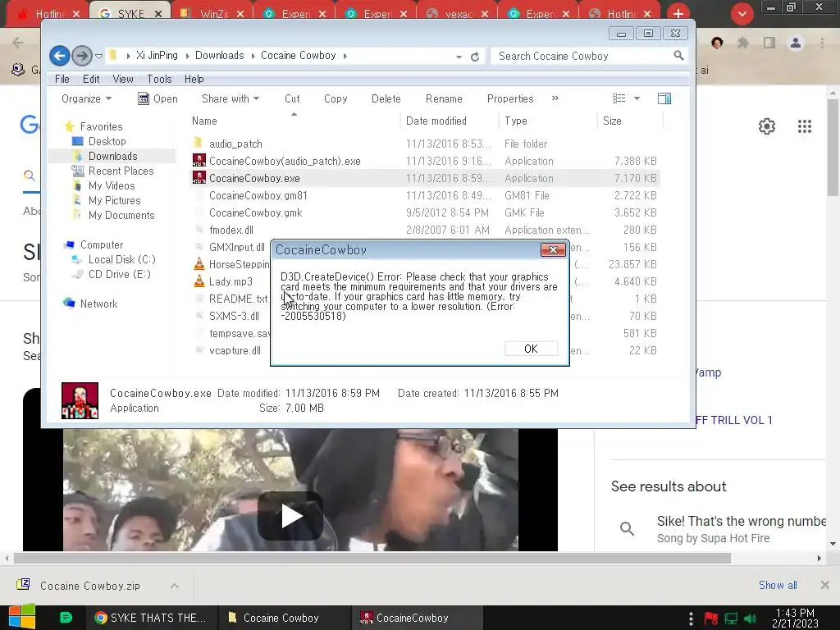The width and height of the screenshot is (840, 630).
Task: Open the Google apps grid icon
Action: click(805, 126)
